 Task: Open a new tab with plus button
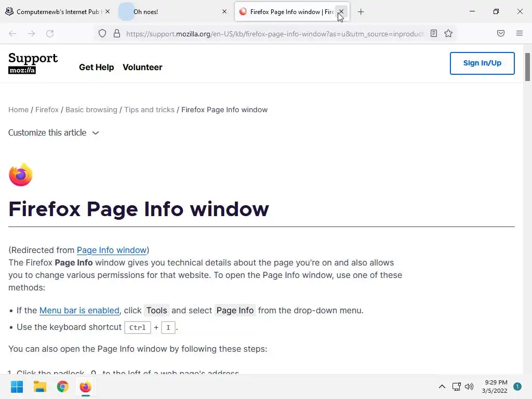pyautogui.click(x=361, y=12)
